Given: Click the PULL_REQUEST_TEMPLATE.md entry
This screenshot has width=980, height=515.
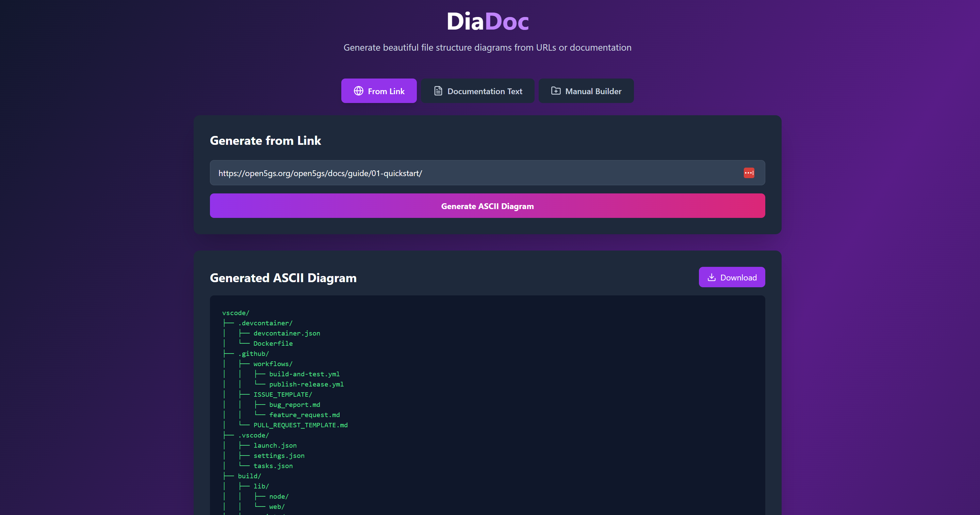Looking at the screenshot, I should pos(300,425).
